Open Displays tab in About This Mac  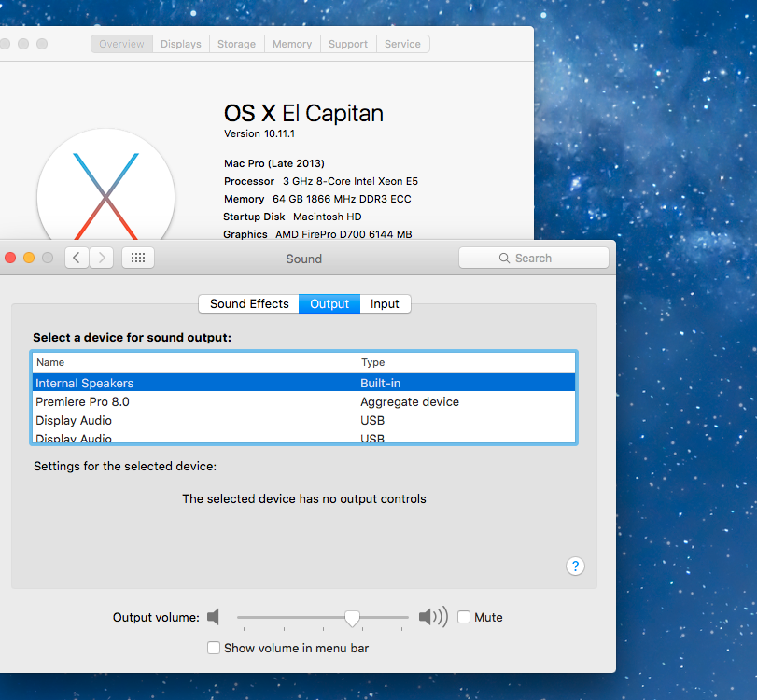[x=181, y=44]
